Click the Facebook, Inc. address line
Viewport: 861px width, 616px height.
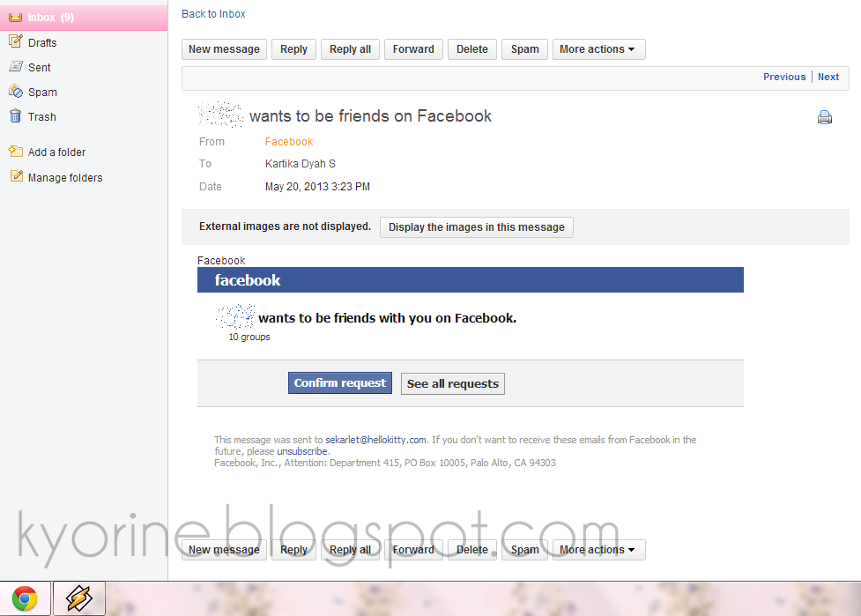click(x=385, y=463)
